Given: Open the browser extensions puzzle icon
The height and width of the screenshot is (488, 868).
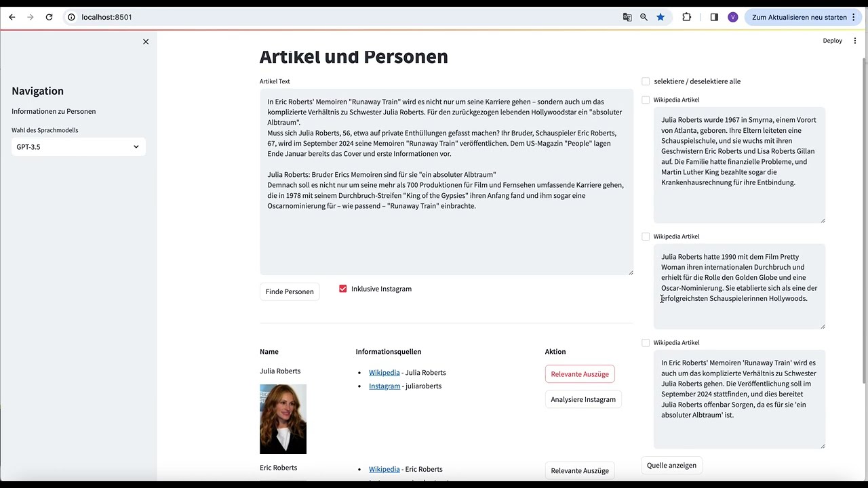Looking at the screenshot, I should 686,17.
